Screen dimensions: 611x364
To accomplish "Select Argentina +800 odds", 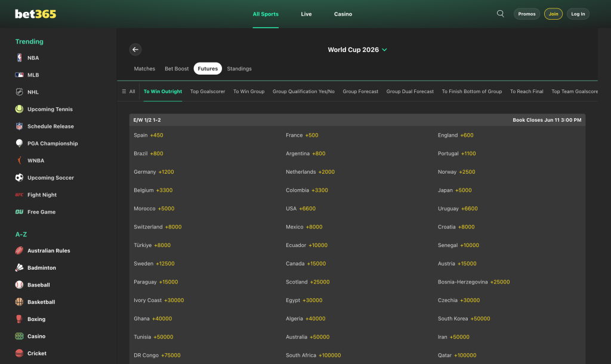I will click(305, 153).
